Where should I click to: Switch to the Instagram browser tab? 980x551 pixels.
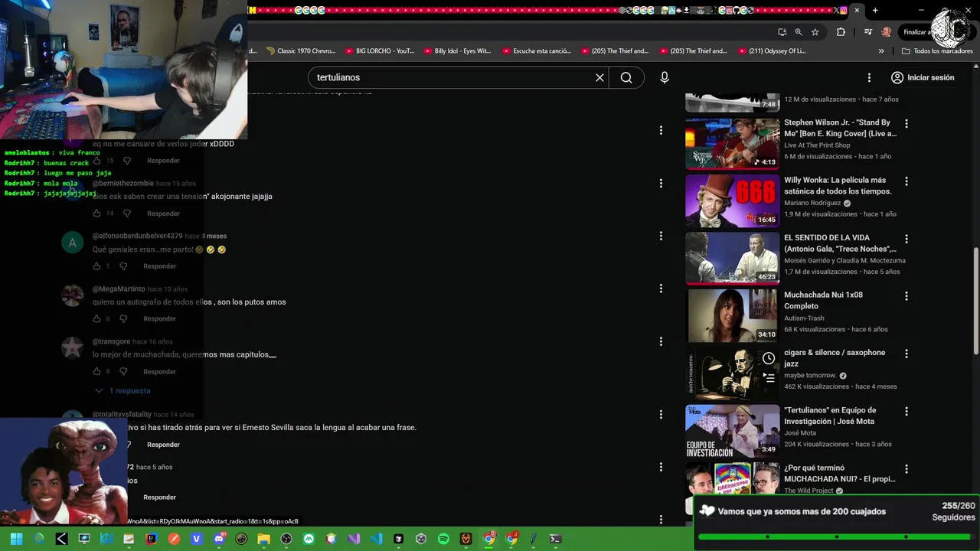844,11
